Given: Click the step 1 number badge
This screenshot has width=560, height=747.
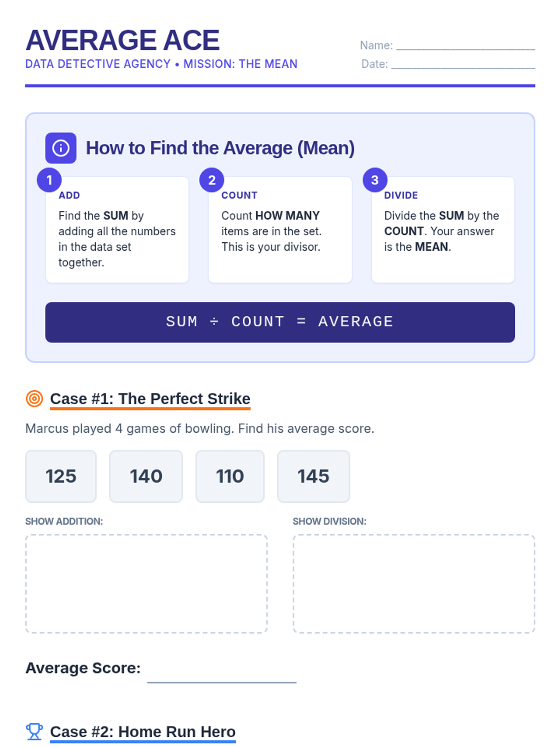Looking at the screenshot, I should pyautogui.click(x=49, y=180).
